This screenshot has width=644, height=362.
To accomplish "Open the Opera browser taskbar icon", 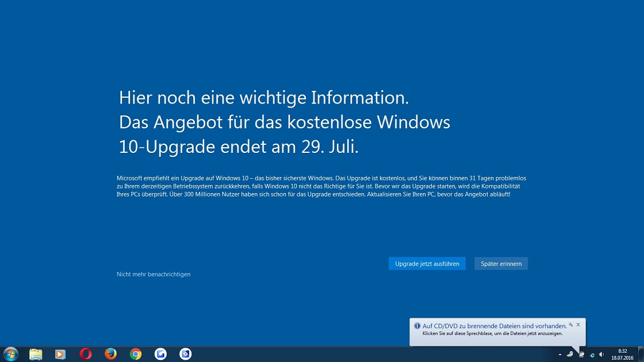I will pos(86,354).
